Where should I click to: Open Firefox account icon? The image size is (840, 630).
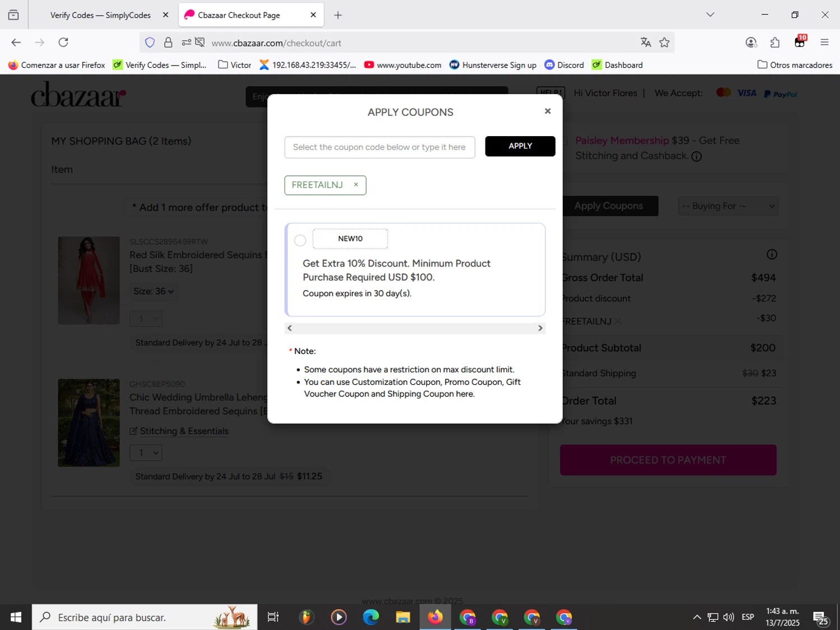[751, 43]
